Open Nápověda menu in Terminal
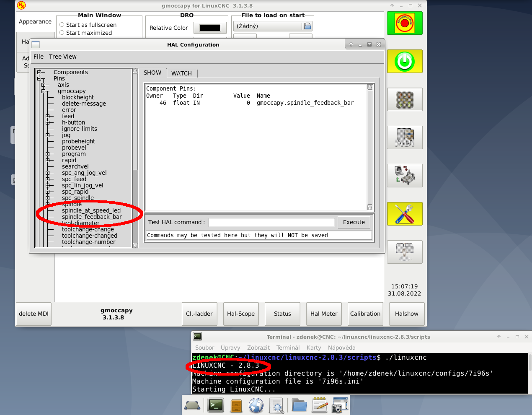This screenshot has height=415, width=532. (341, 348)
